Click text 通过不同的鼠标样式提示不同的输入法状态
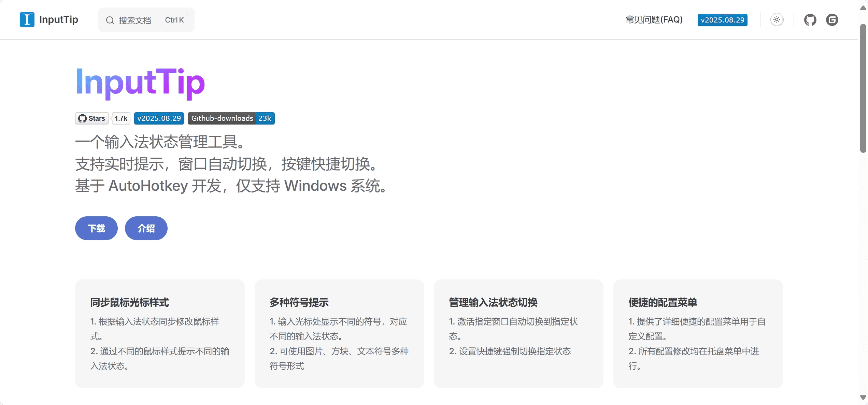868x405 pixels. 160,359
